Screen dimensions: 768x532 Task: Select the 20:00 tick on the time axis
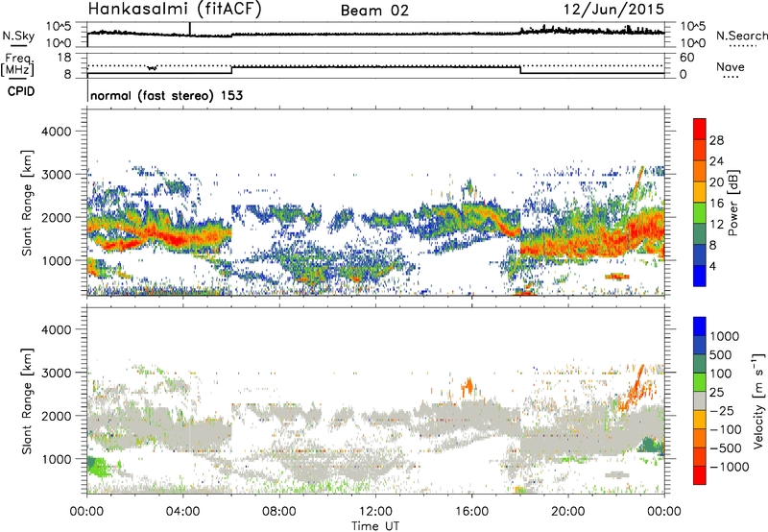[567, 512]
